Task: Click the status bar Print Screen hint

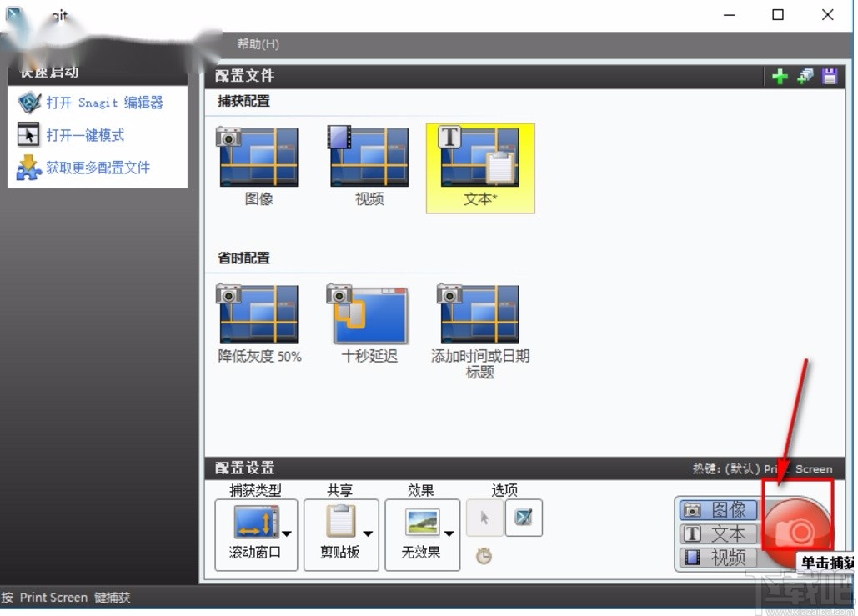Action: pos(66,598)
